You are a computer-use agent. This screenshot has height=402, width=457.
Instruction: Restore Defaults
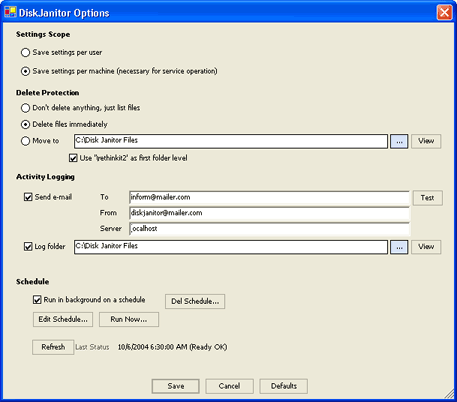click(284, 386)
